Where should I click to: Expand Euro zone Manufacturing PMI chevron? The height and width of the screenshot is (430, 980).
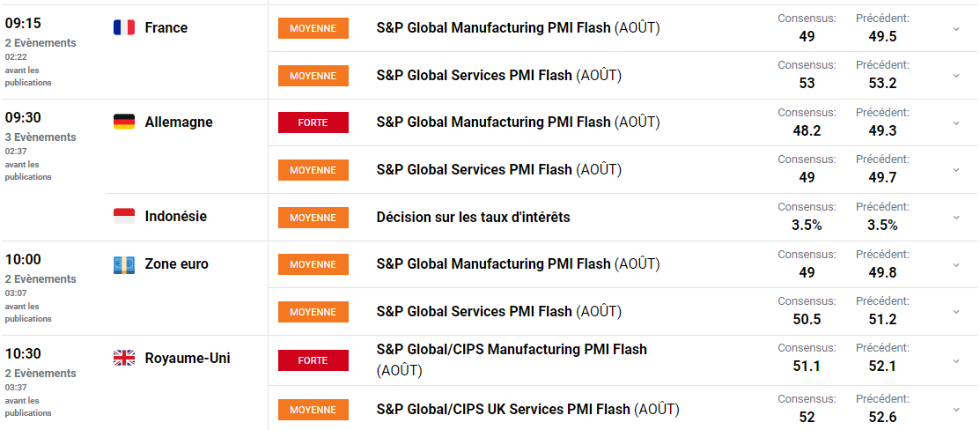956,264
